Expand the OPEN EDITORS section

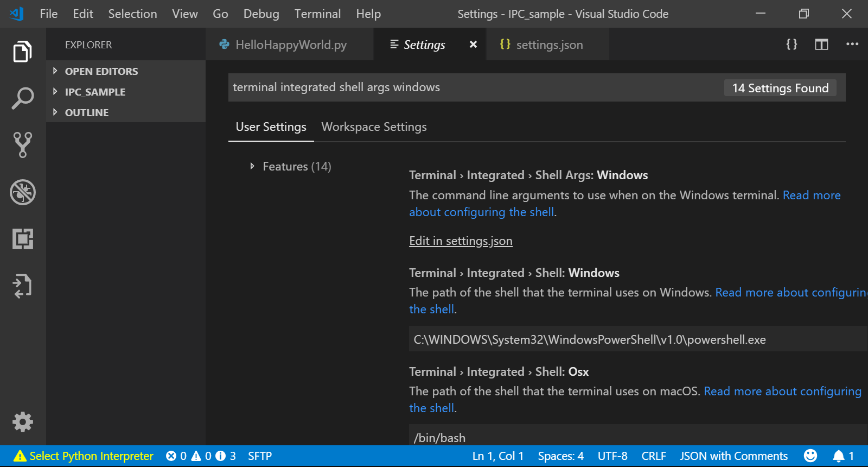[x=101, y=71]
